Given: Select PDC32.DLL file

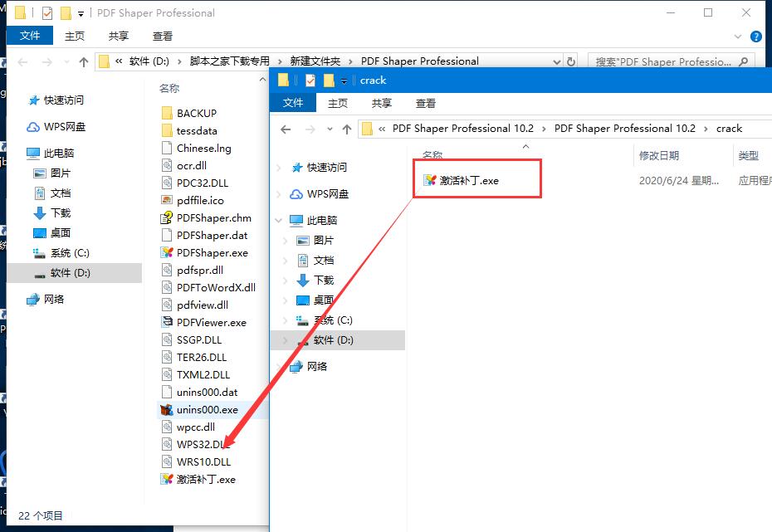Looking at the screenshot, I should (x=194, y=183).
